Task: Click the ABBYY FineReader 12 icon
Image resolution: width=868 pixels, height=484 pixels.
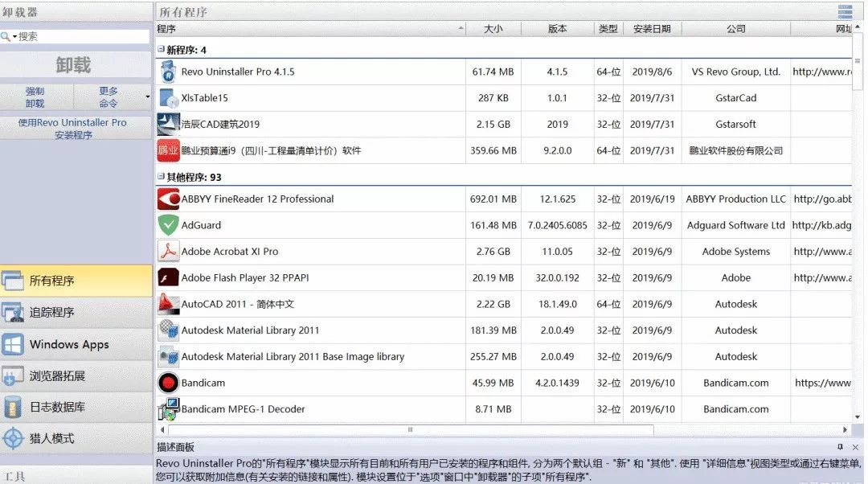Action: [168, 199]
